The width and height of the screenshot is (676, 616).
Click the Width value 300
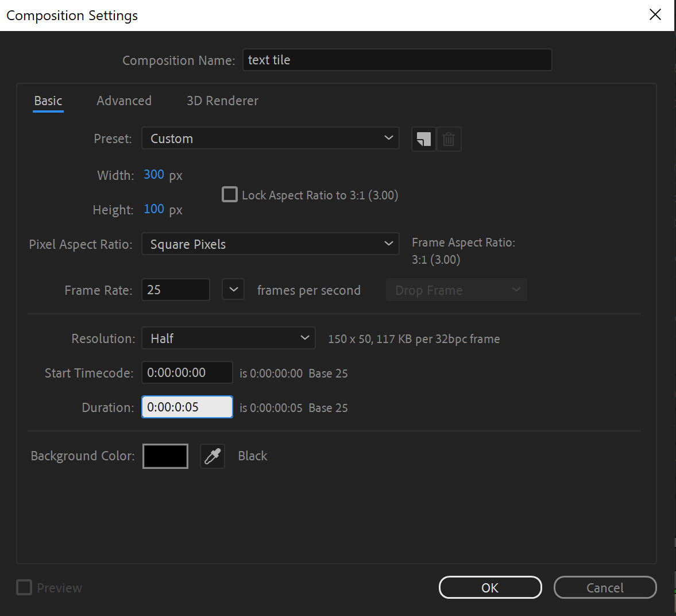point(154,175)
